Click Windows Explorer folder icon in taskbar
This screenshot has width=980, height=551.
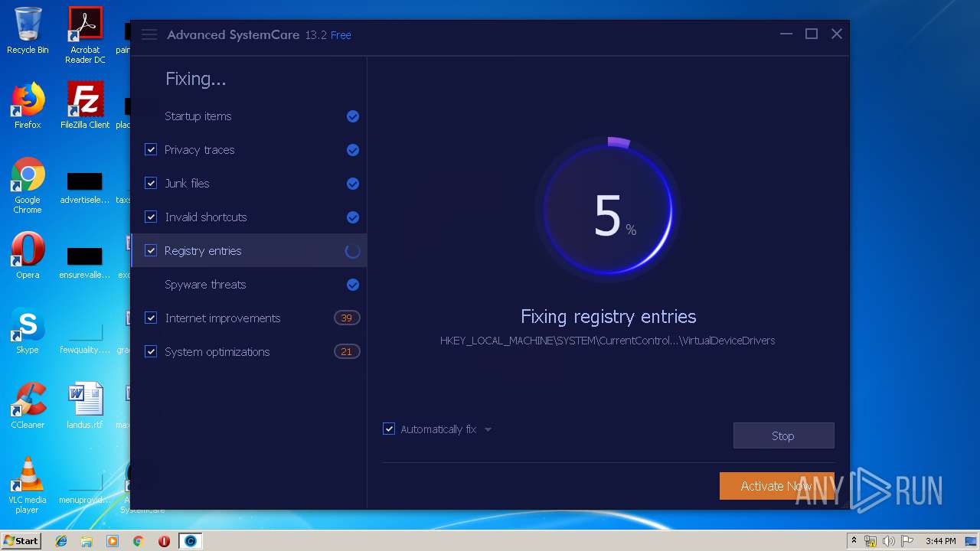point(87,541)
